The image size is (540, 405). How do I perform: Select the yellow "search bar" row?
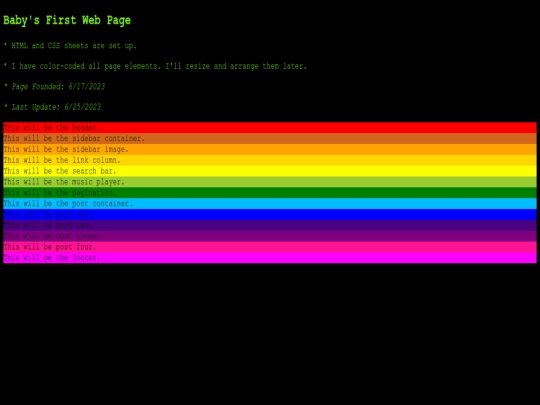click(x=270, y=171)
